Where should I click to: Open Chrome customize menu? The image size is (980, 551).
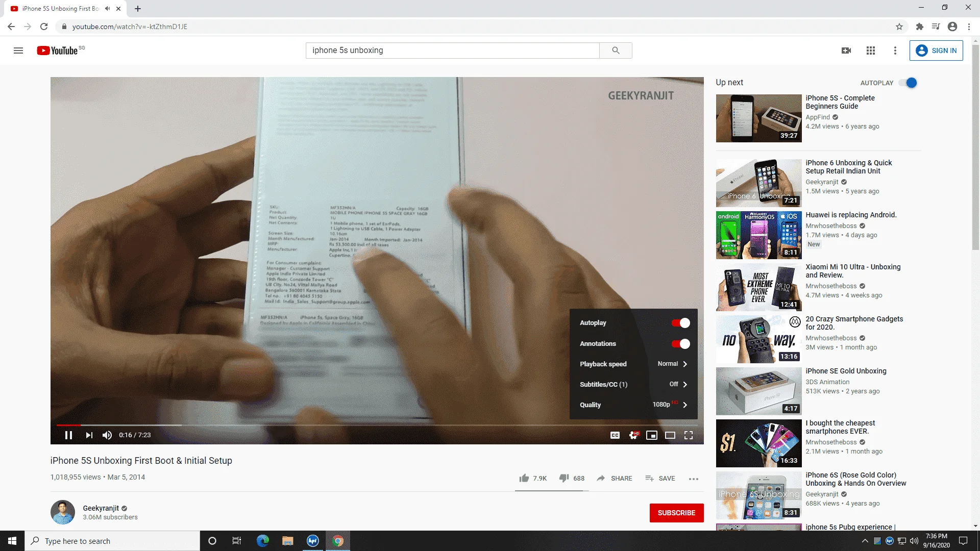click(969, 27)
